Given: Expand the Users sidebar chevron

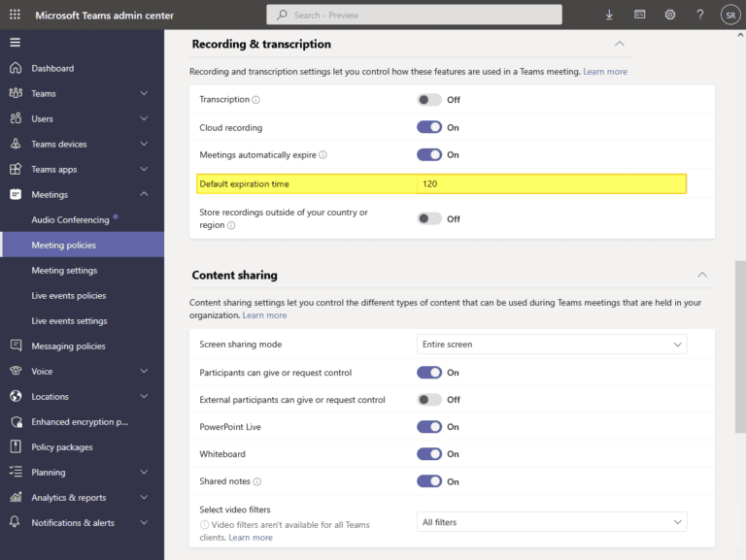Looking at the screenshot, I should [144, 118].
